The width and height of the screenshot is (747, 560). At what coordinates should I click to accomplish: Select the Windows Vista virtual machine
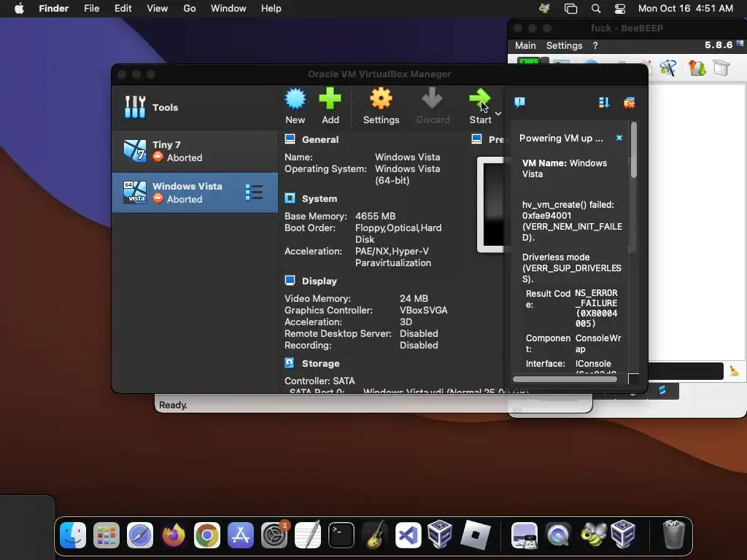pos(195,192)
